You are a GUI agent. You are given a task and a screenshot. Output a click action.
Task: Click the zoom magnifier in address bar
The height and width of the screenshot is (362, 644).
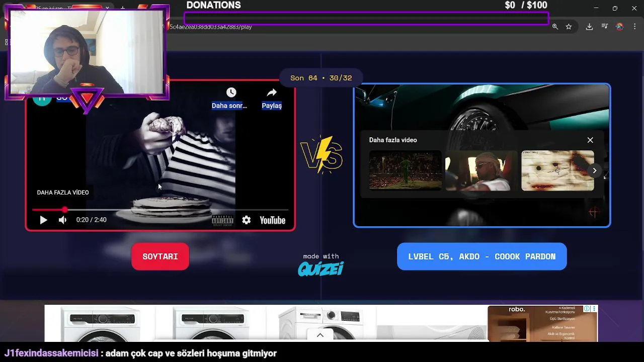[x=555, y=27]
